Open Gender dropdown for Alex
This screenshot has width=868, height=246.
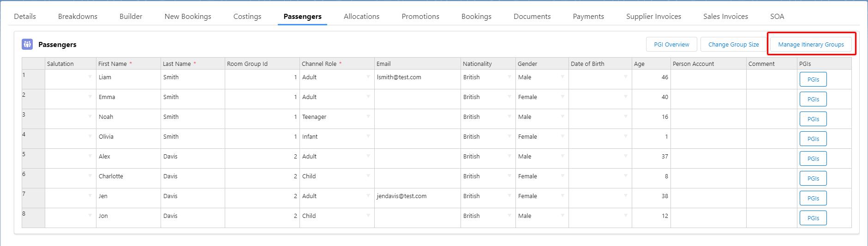point(563,156)
